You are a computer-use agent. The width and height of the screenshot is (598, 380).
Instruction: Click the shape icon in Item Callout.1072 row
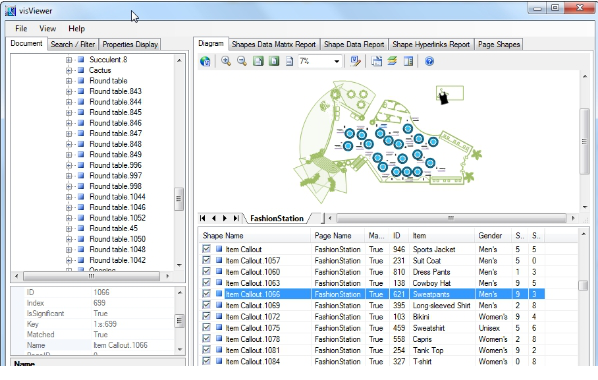tap(219, 316)
